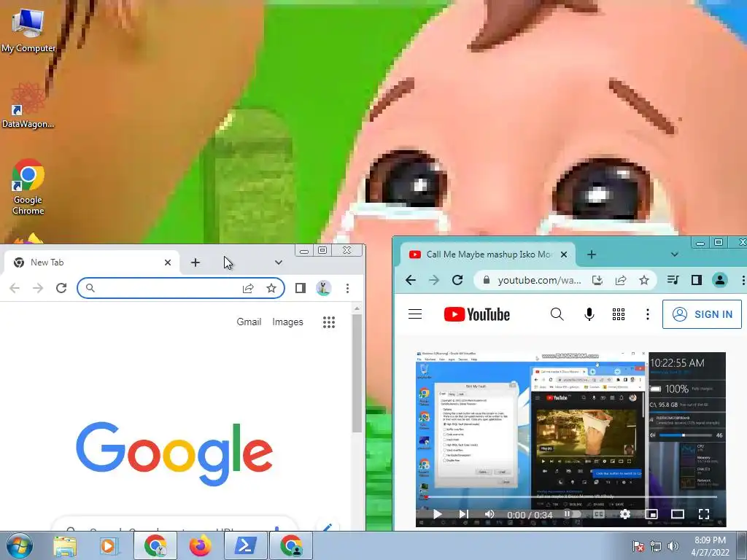Image resolution: width=747 pixels, height=560 pixels.
Task: Focus the empty address bar
Action: [181, 288]
